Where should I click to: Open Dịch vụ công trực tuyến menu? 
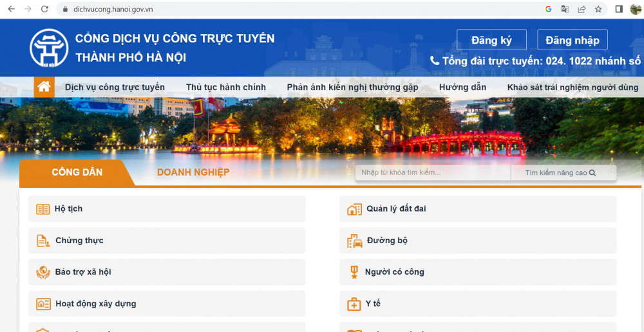click(x=115, y=87)
